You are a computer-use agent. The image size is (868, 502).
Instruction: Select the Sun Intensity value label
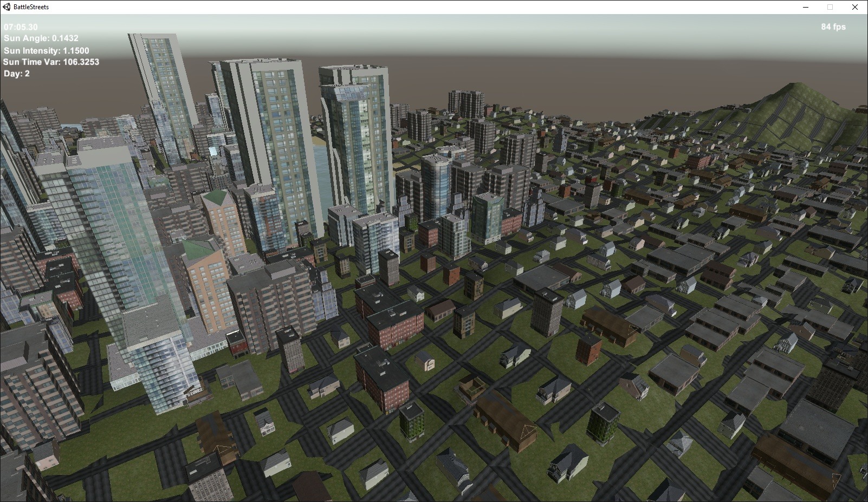click(x=46, y=50)
